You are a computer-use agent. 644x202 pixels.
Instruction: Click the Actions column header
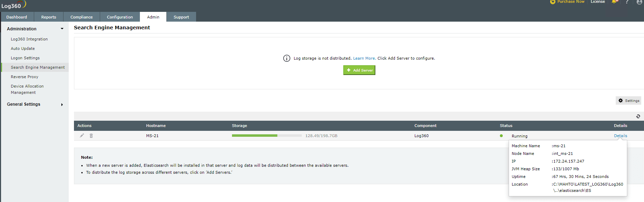click(x=84, y=126)
